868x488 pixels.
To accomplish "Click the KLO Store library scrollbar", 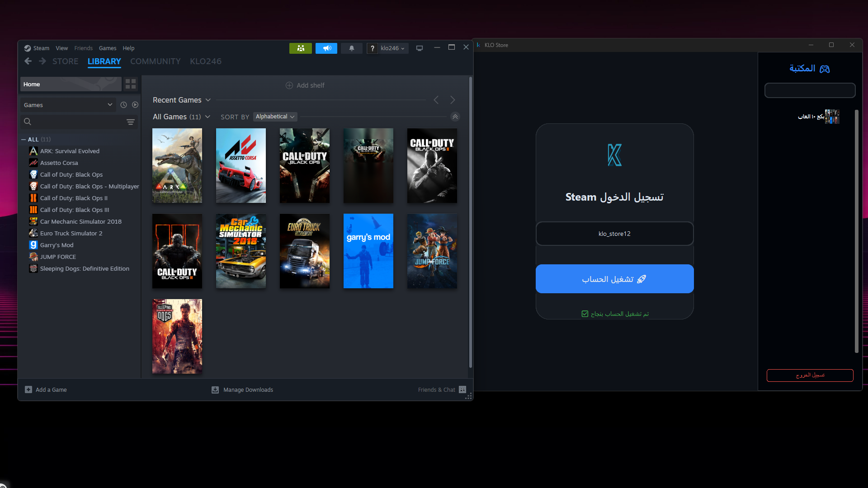I will pos(856,231).
